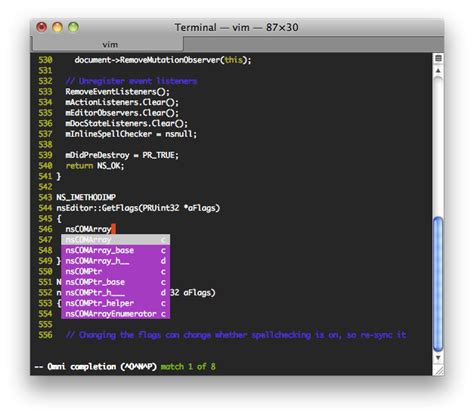Click the green zoom window button
This screenshot has width=474, height=417.
click(x=73, y=27)
